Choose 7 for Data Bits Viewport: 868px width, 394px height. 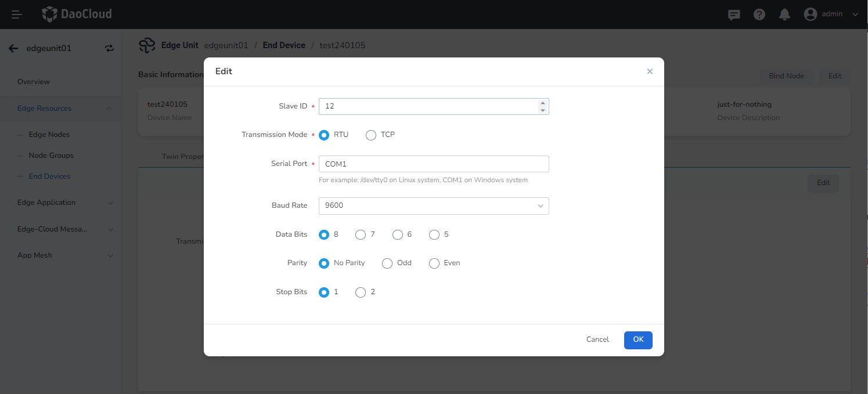point(360,234)
